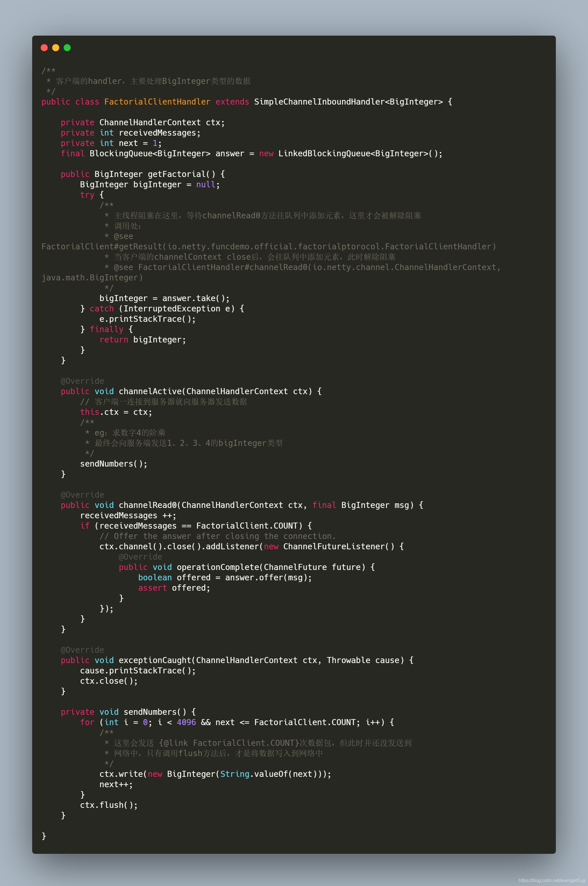Click SimpleChannelInboundHandler<BigInteger> in class declaration
The width and height of the screenshot is (588, 886).
pyautogui.click(x=348, y=102)
